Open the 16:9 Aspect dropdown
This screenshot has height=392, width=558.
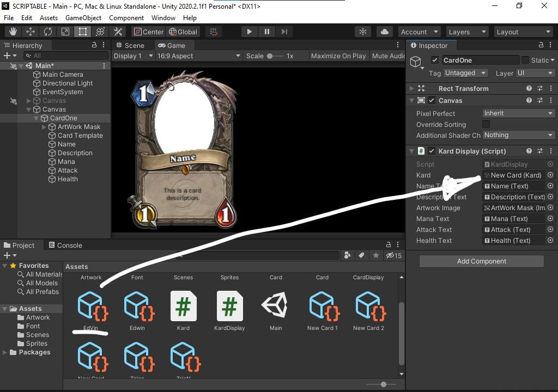pyautogui.click(x=198, y=56)
